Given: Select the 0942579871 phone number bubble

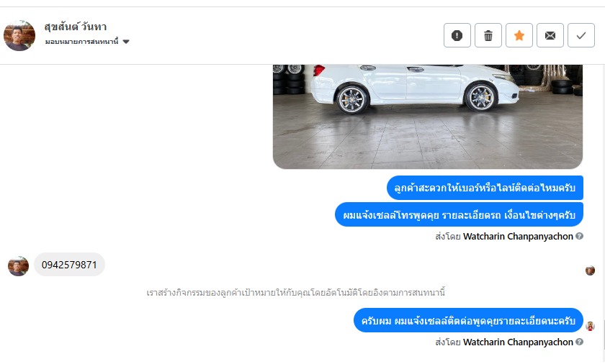Looking at the screenshot, I should (69, 265).
